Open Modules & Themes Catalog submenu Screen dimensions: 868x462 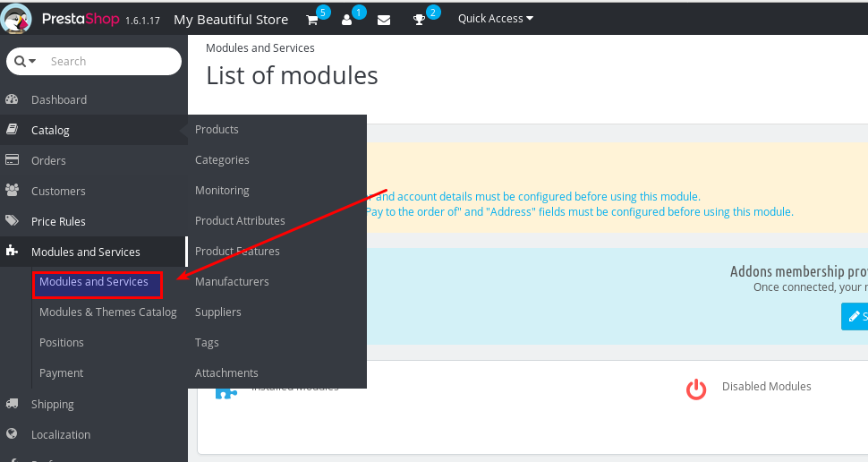tap(108, 312)
